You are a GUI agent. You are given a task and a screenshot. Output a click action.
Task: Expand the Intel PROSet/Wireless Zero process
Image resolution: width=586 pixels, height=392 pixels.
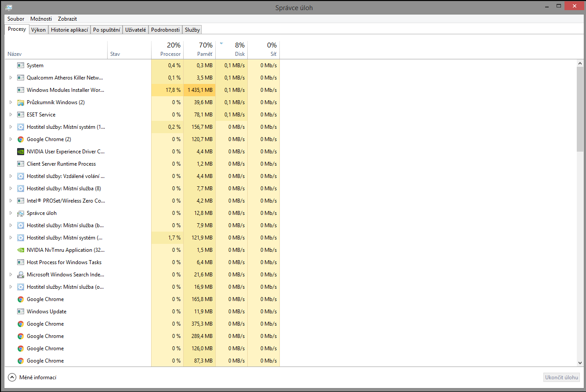[11, 201]
